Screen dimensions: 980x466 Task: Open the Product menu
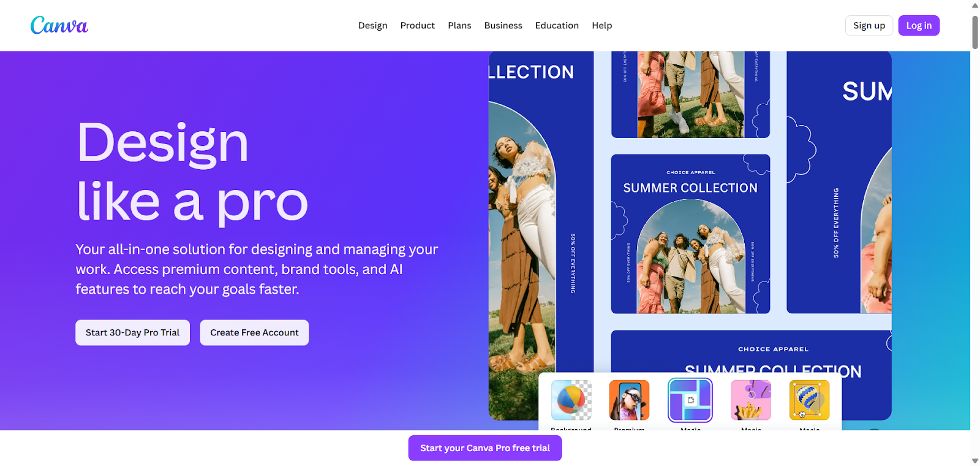click(x=417, y=25)
